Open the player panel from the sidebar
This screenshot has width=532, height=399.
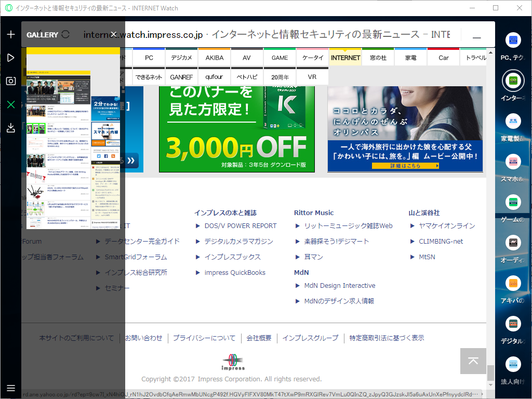click(11, 58)
